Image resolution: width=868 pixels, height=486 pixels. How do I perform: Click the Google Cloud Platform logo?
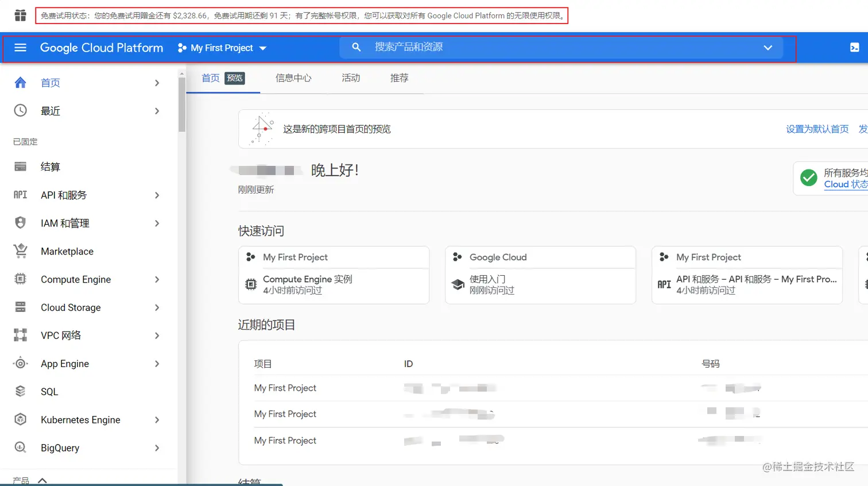pyautogui.click(x=102, y=48)
